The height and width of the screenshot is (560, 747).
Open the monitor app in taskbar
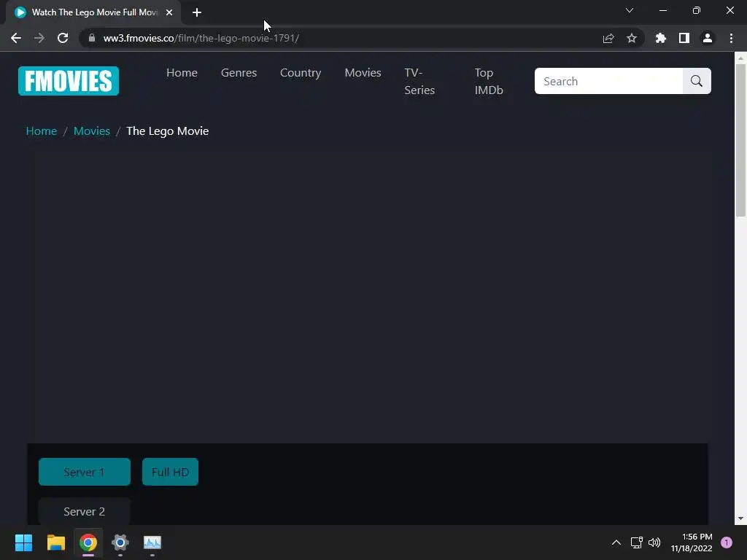152,542
